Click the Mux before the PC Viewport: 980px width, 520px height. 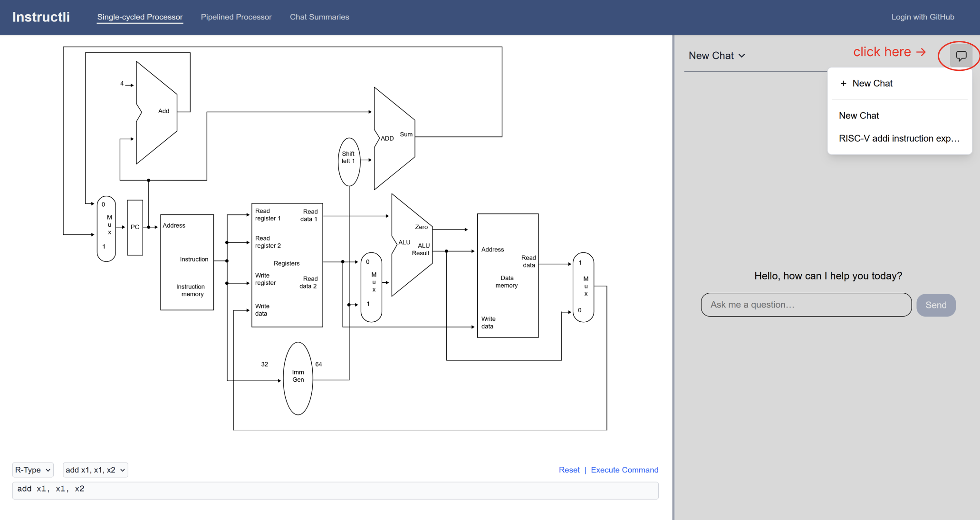pos(106,229)
